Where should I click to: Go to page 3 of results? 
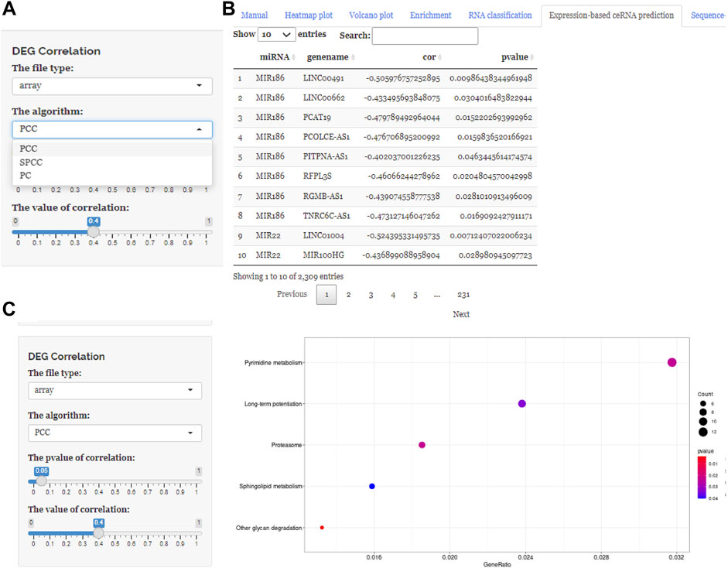[371, 295]
